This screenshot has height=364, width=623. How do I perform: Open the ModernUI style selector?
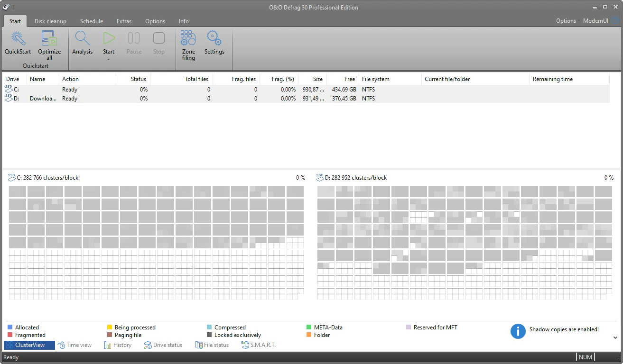pyautogui.click(x=596, y=21)
